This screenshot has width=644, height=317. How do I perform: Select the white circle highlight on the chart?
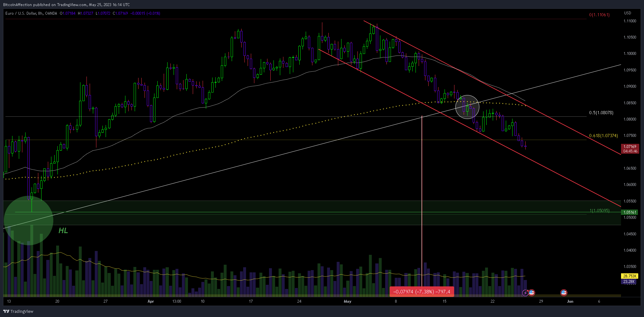468,107
